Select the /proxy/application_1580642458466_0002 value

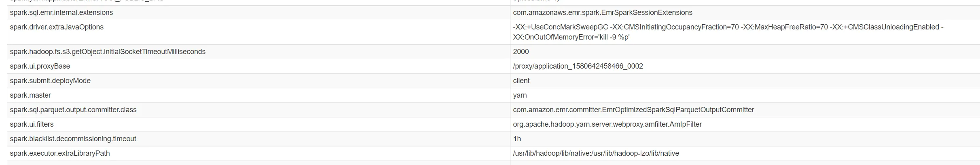[578, 66]
